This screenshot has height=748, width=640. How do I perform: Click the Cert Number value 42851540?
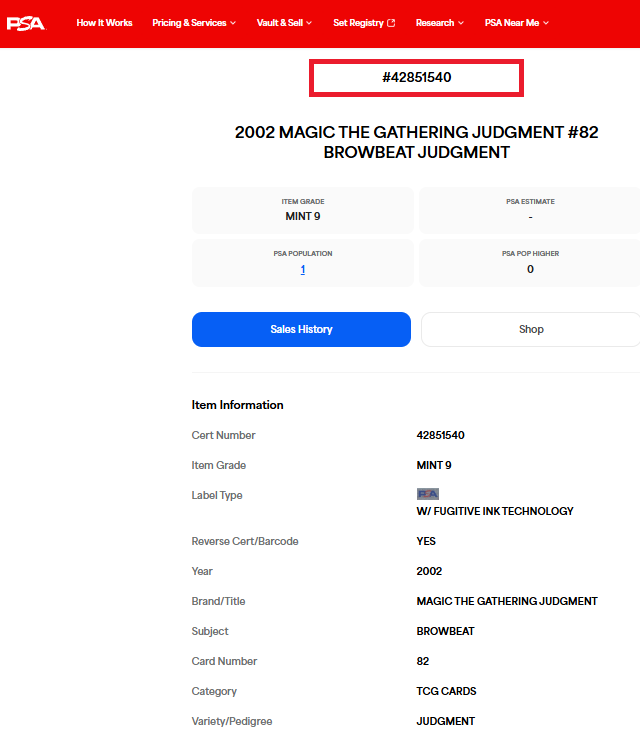(440, 435)
